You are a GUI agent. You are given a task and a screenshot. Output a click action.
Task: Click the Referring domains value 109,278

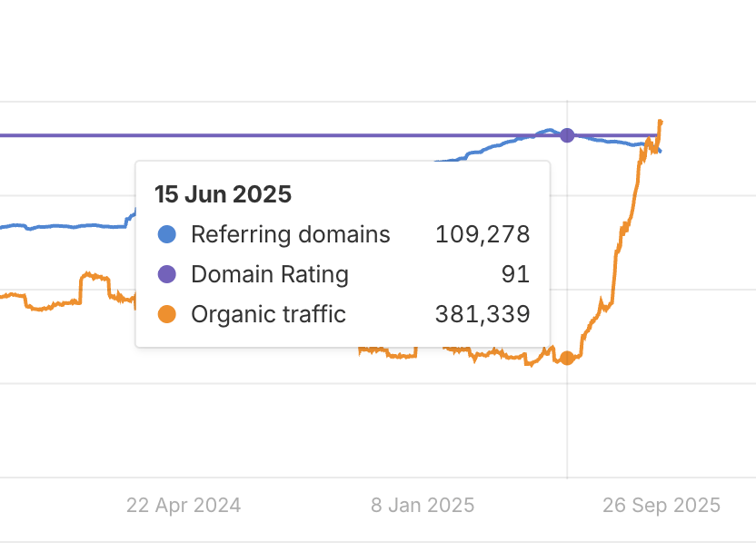coord(482,234)
